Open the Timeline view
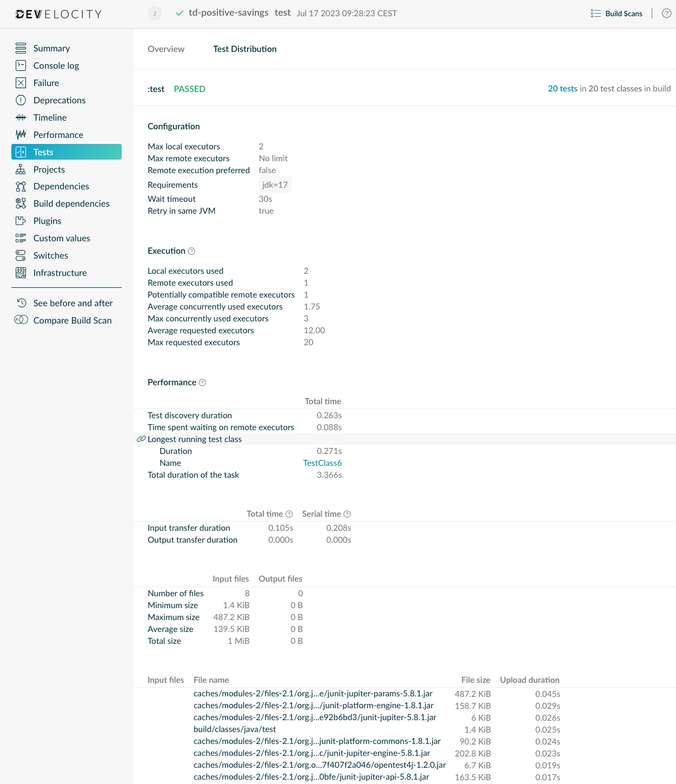This screenshot has height=784, width=676. tap(50, 117)
